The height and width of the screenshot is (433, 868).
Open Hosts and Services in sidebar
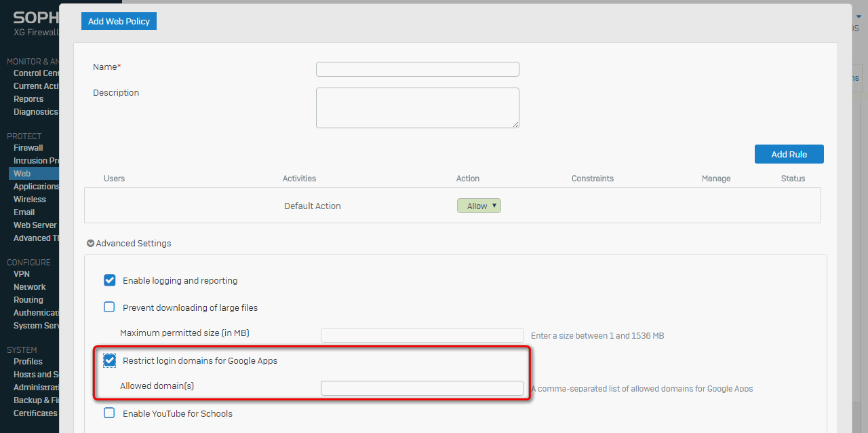[x=36, y=375]
